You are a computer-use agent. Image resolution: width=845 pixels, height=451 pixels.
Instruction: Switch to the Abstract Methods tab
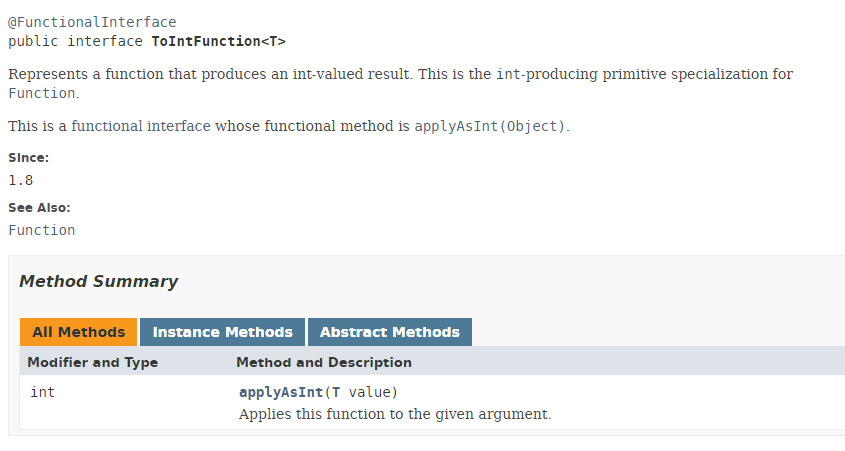point(389,332)
